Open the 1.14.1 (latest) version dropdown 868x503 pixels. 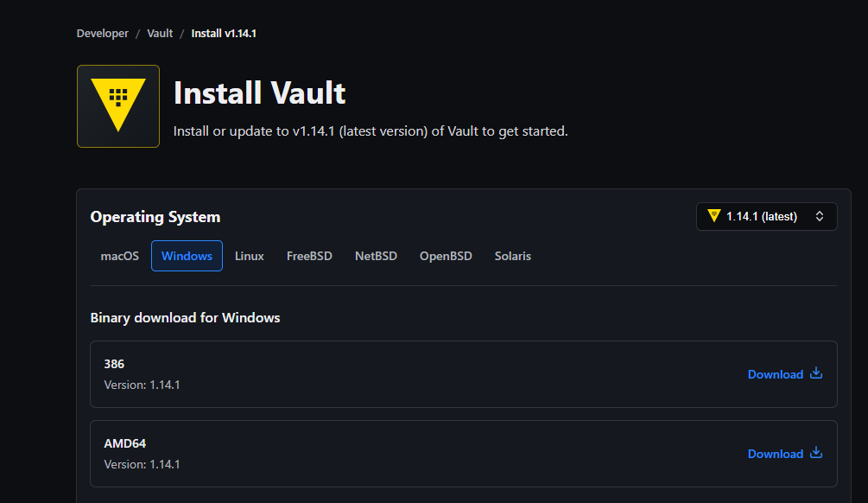click(x=766, y=217)
